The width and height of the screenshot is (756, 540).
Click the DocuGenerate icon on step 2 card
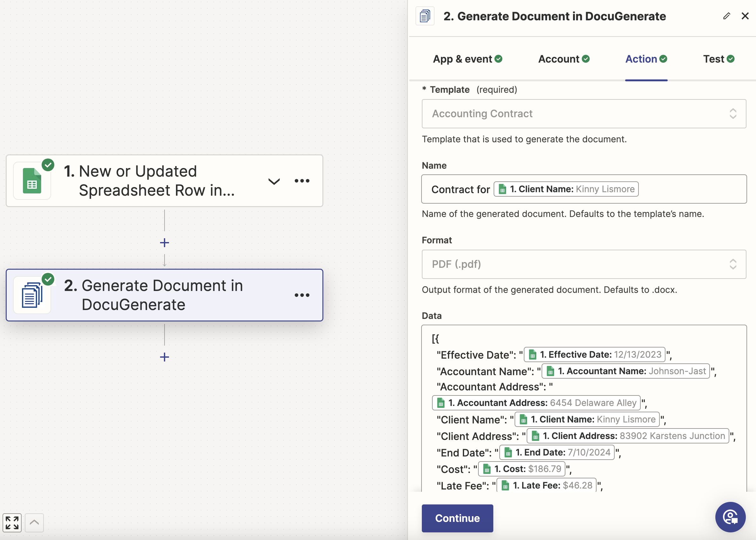pos(32,295)
